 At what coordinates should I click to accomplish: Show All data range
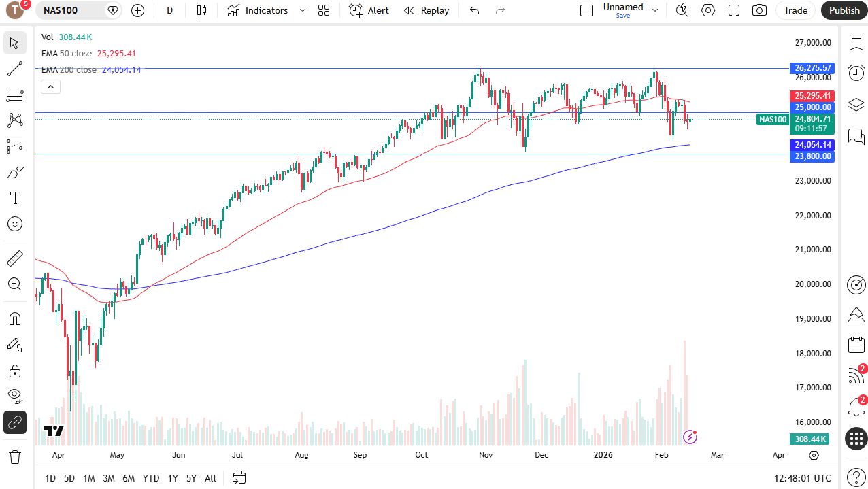pos(210,478)
